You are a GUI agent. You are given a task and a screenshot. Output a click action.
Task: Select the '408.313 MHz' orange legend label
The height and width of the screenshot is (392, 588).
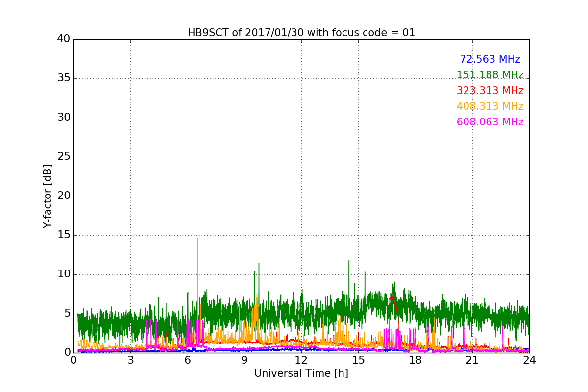[x=490, y=106]
